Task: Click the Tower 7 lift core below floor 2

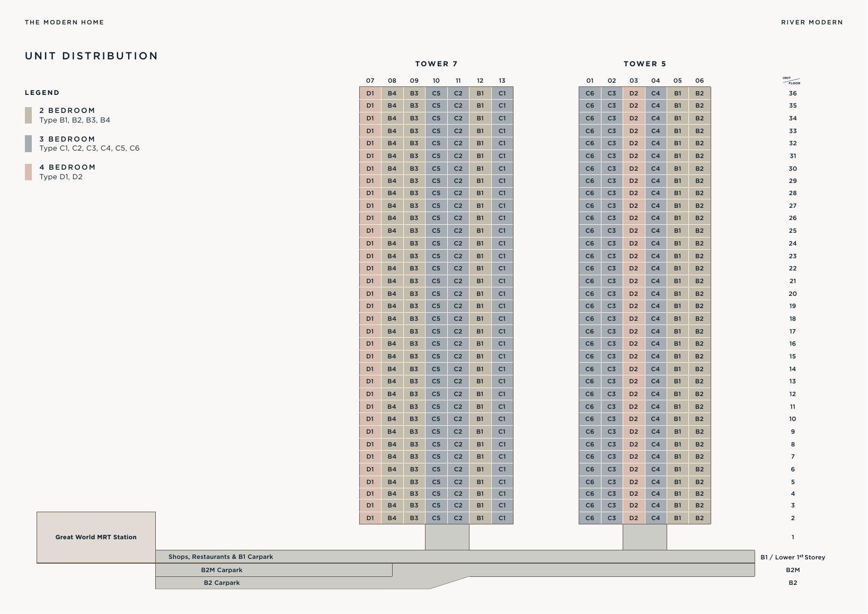Action: (x=447, y=537)
